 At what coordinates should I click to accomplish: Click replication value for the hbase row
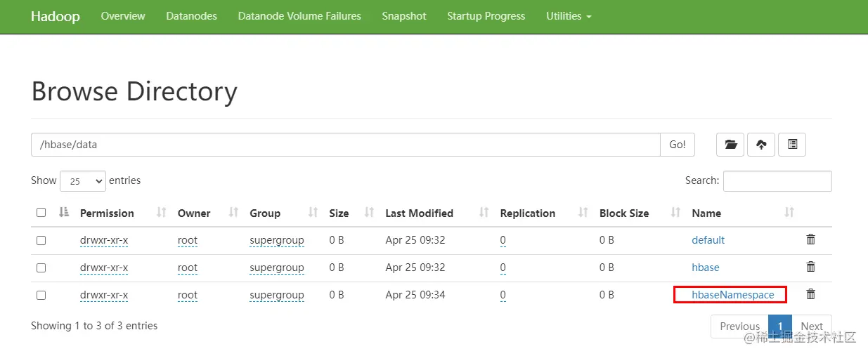coord(503,268)
